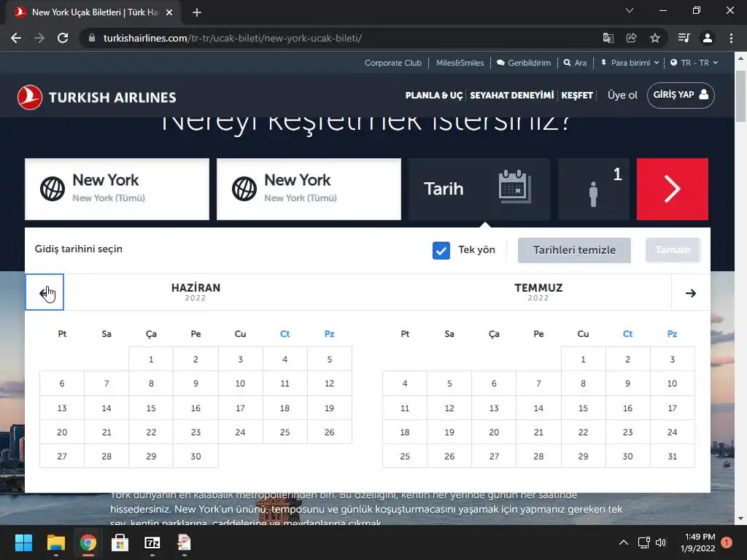Open Geribildirim feedback link
This screenshot has width=747, height=560.
pyautogui.click(x=524, y=63)
